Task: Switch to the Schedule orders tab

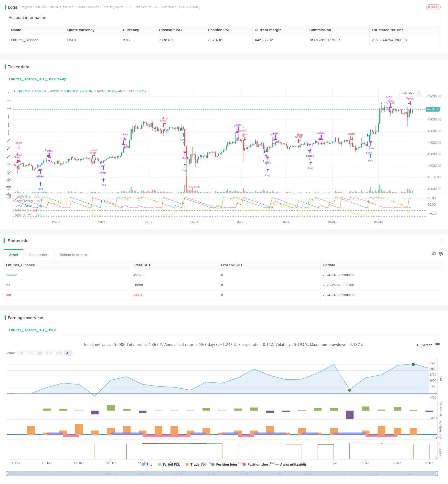Action: [x=73, y=255]
